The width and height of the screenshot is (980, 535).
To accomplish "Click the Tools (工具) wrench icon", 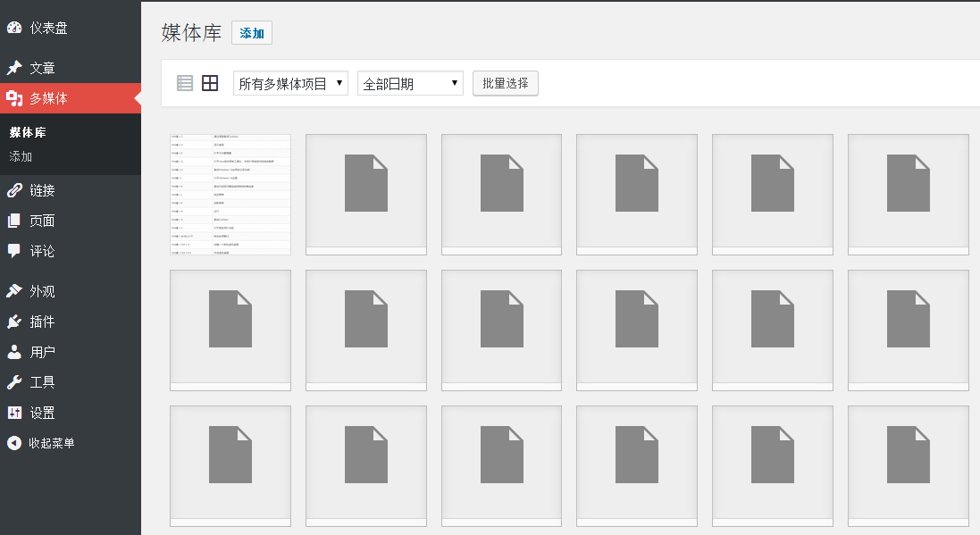I will click(14, 382).
